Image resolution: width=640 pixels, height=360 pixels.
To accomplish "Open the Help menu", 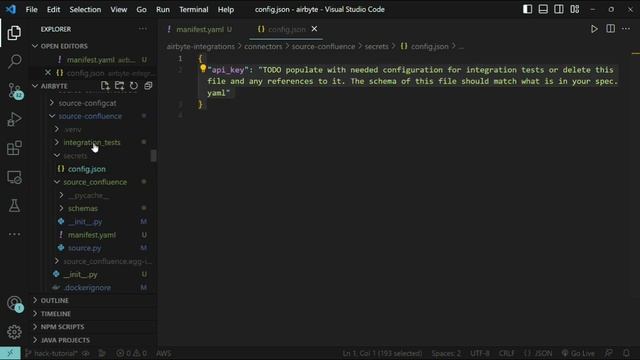I will [226, 9].
